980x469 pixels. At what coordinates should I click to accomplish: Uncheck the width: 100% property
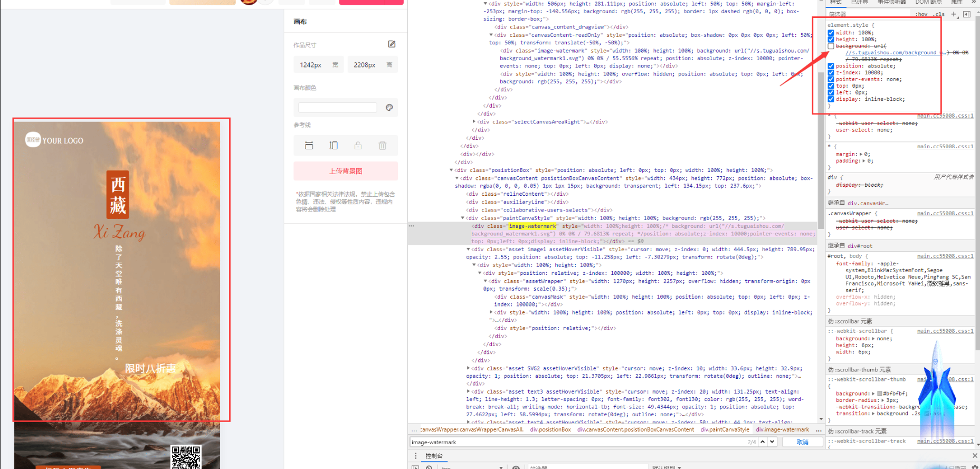coord(831,33)
